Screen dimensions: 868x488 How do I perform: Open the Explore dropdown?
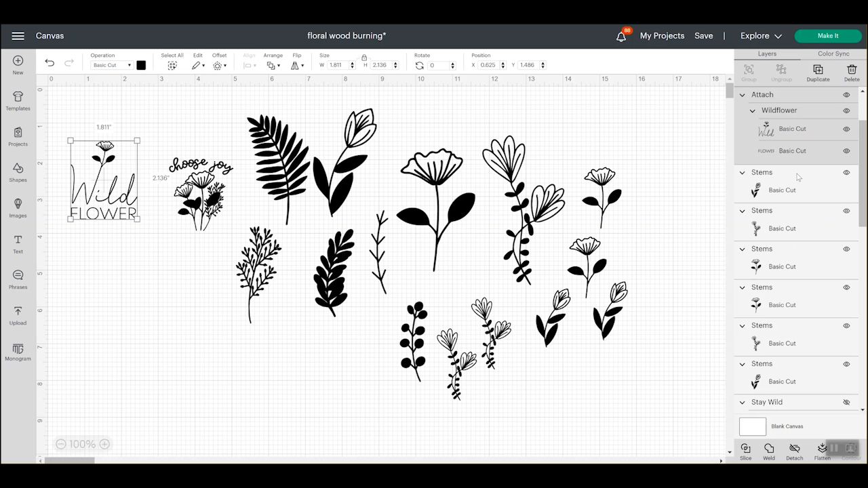[761, 36]
